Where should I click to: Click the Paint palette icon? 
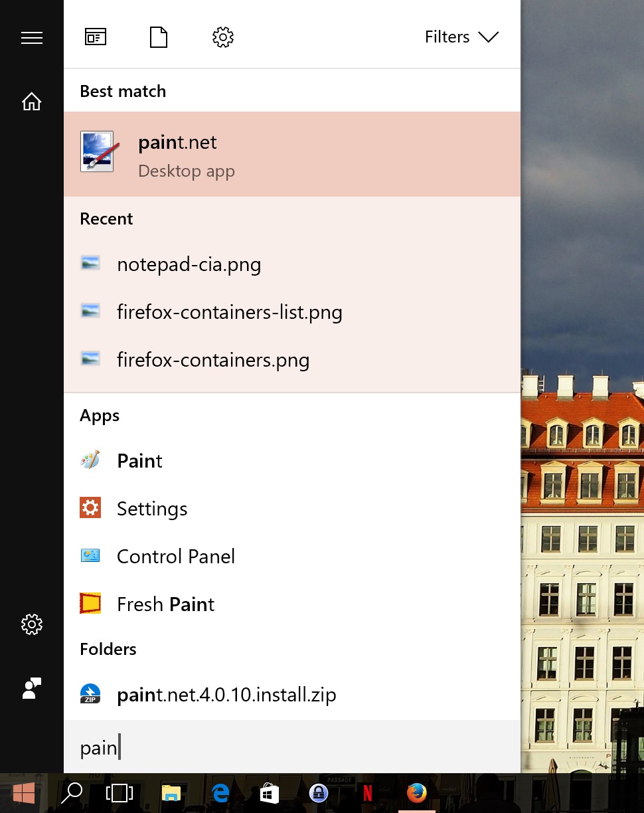pyautogui.click(x=90, y=460)
